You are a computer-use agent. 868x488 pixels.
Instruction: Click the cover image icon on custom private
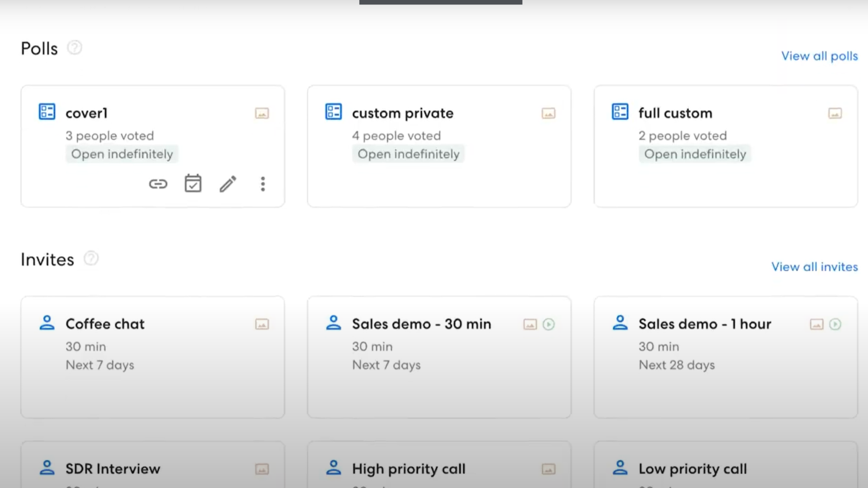tap(548, 113)
